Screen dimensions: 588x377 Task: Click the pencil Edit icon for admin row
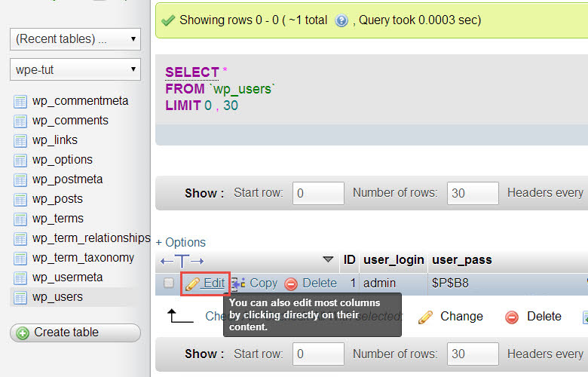point(192,284)
